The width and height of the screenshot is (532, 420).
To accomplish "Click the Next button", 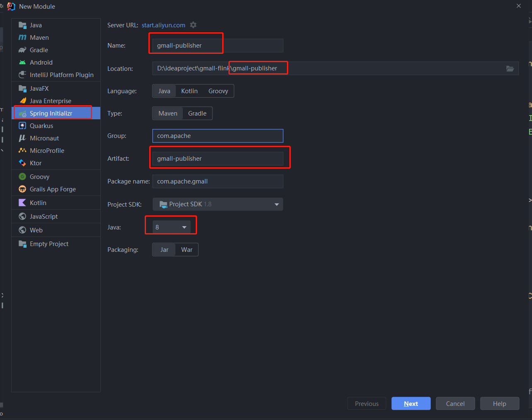I will click(x=411, y=403).
